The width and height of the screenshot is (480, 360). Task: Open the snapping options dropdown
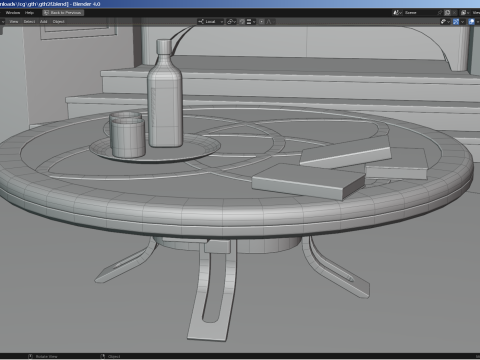click(251, 22)
